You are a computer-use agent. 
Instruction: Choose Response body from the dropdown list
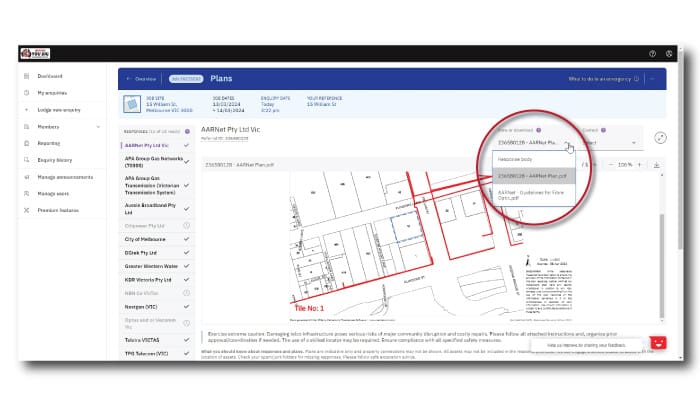(516, 158)
